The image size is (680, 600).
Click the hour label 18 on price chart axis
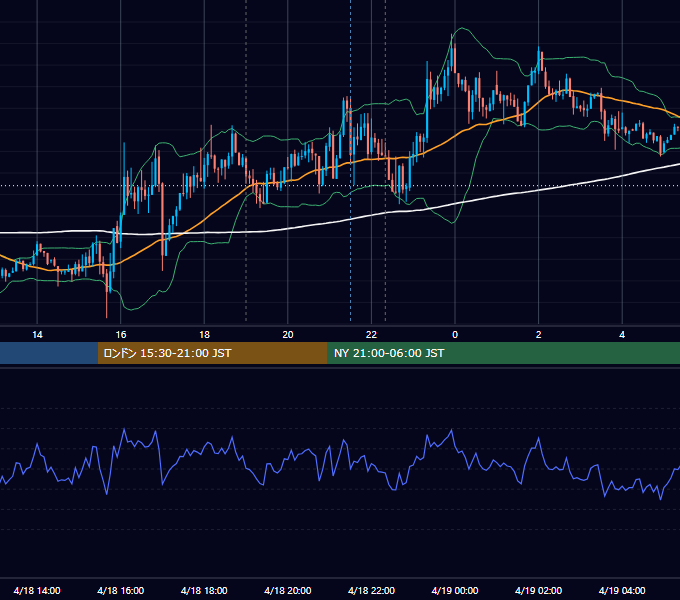(204, 335)
